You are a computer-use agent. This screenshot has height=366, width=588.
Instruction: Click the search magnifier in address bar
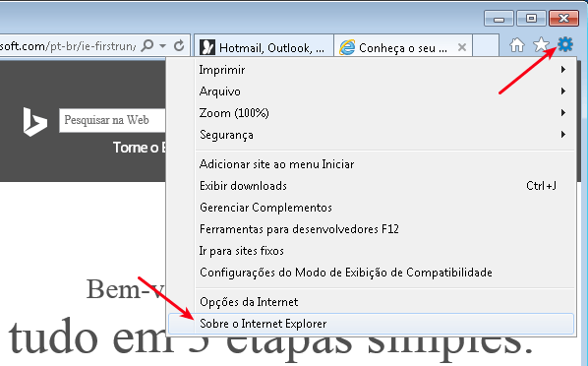[x=147, y=46]
